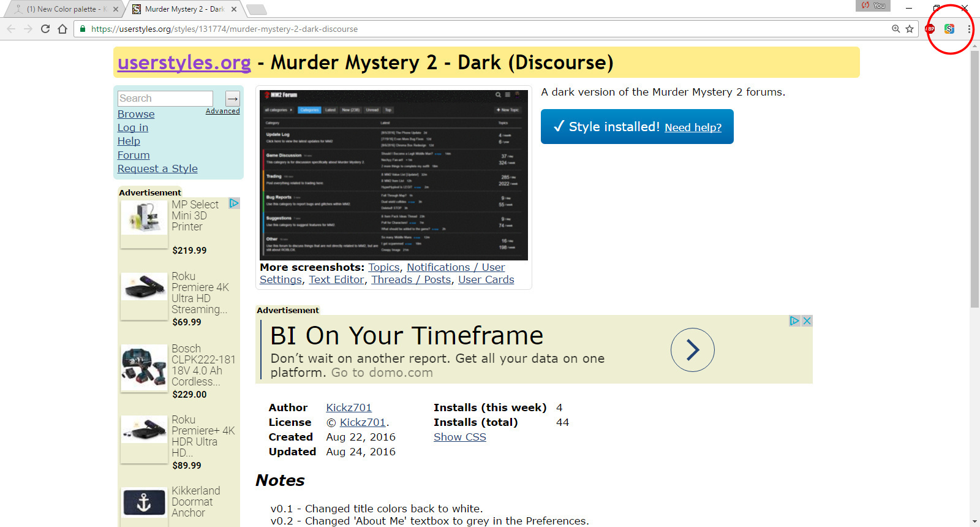The height and width of the screenshot is (527, 980).
Task: Open a new browser tab
Action: (256, 9)
